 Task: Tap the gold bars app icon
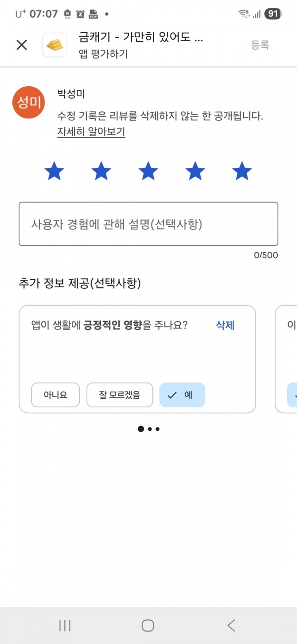(x=55, y=45)
